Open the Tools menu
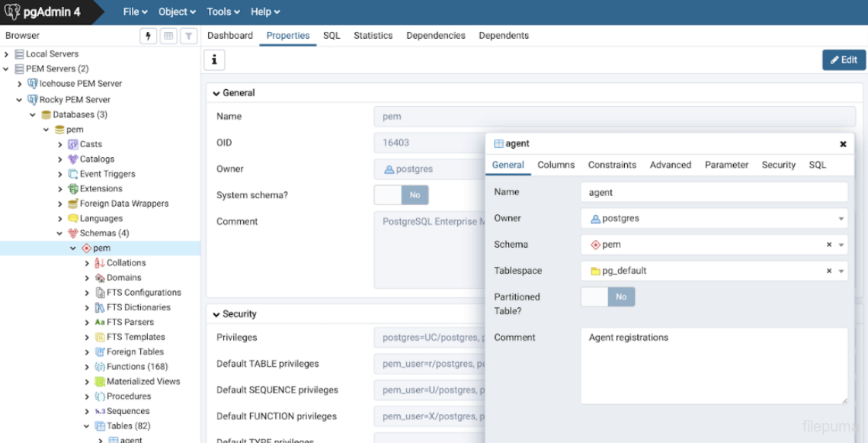 (223, 11)
